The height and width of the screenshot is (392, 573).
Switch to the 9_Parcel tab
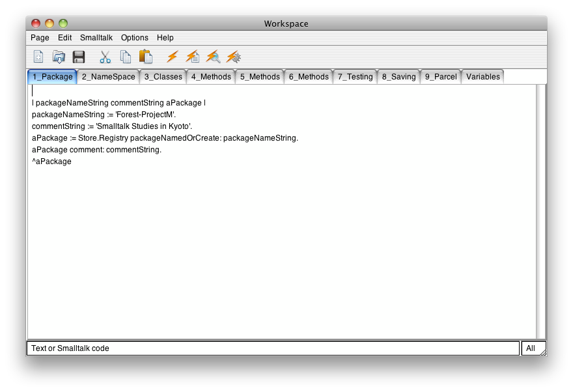click(441, 77)
